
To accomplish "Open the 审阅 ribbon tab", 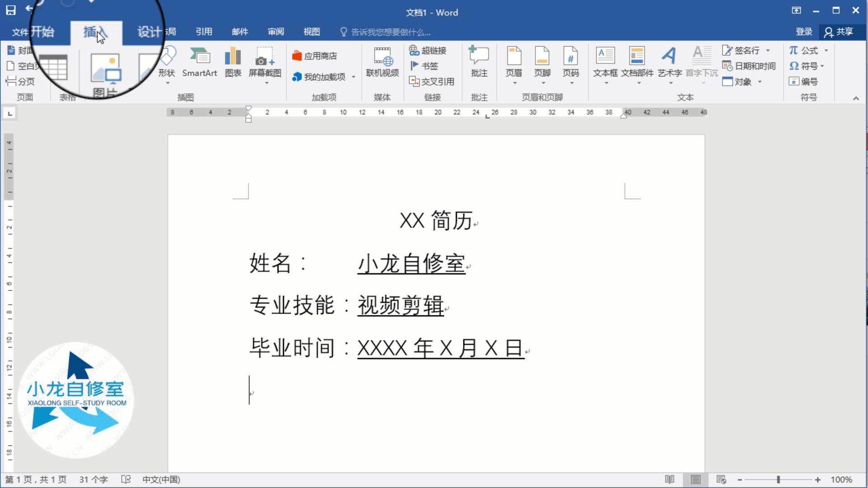I will (275, 32).
